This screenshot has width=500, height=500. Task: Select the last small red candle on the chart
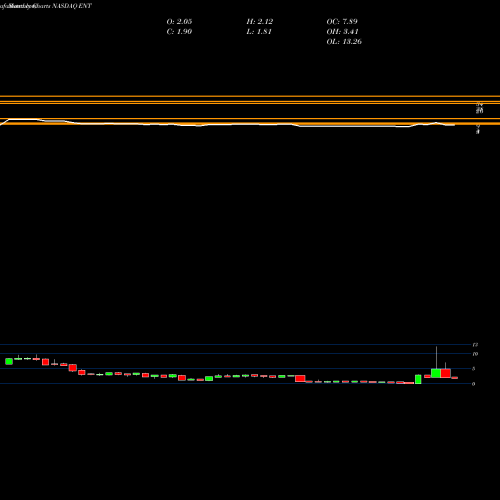(455, 378)
